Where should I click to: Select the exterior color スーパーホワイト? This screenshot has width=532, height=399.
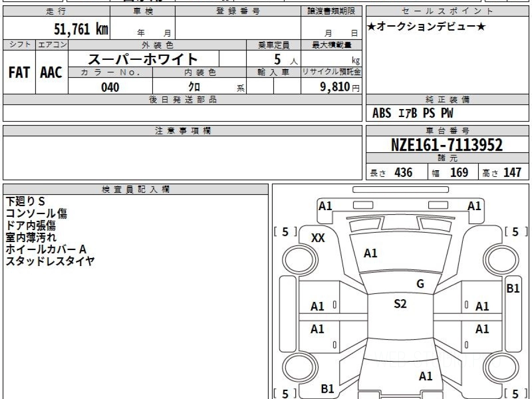coord(143,59)
